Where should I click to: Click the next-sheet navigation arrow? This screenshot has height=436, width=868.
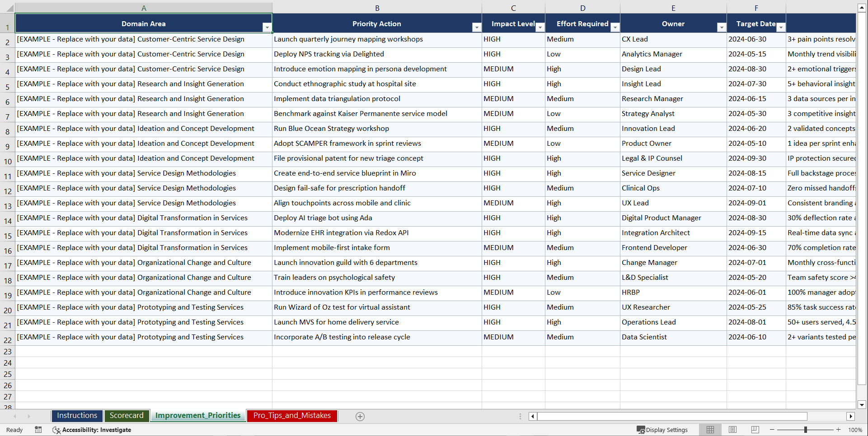[29, 416]
